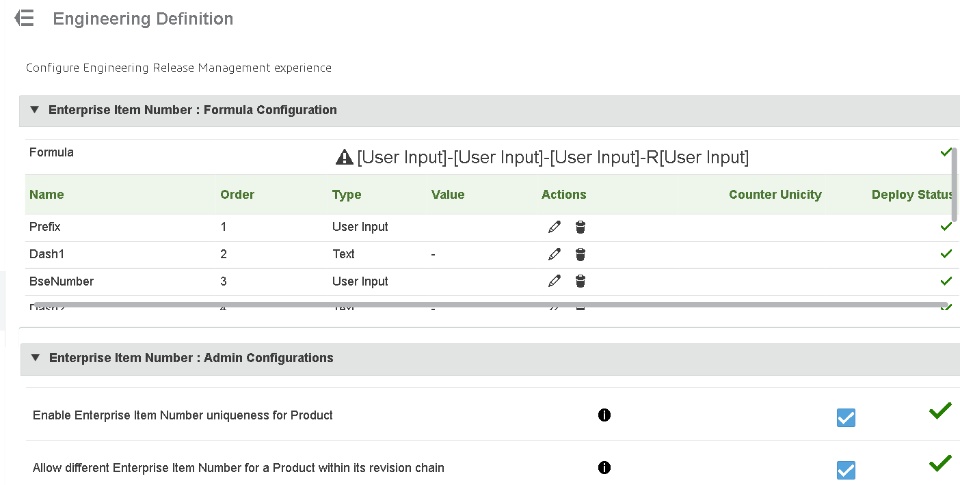Show info for different Item Number option

604,467
